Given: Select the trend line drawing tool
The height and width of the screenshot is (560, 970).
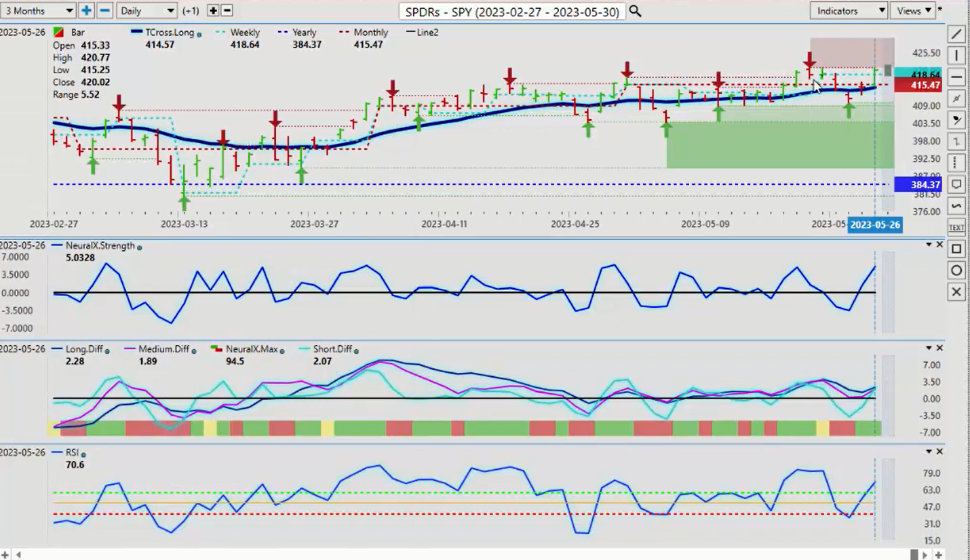Looking at the screenshot, I should 956,34.
